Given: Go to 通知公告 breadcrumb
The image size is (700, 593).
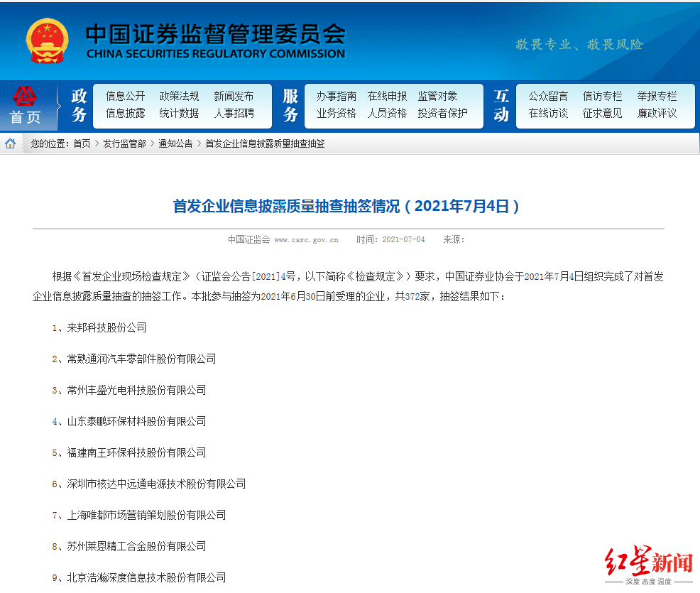Looking at the screenshot, I should click(175, 143).
